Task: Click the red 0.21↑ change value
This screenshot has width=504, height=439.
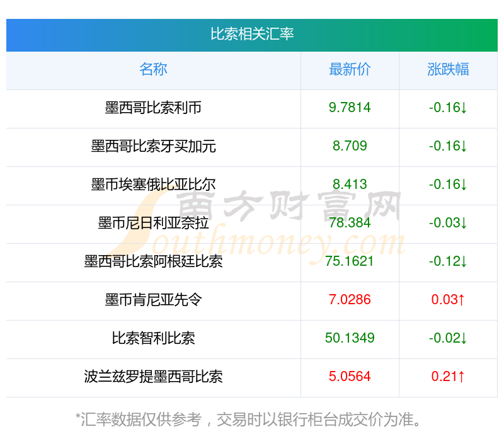Action: click(448, 377)
